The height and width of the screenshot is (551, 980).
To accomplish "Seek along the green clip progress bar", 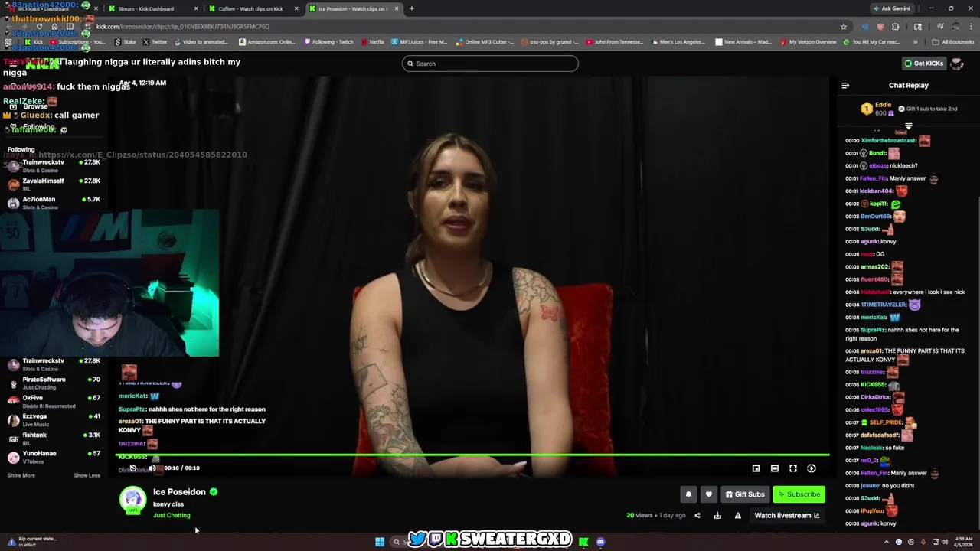I will point(472,455).
